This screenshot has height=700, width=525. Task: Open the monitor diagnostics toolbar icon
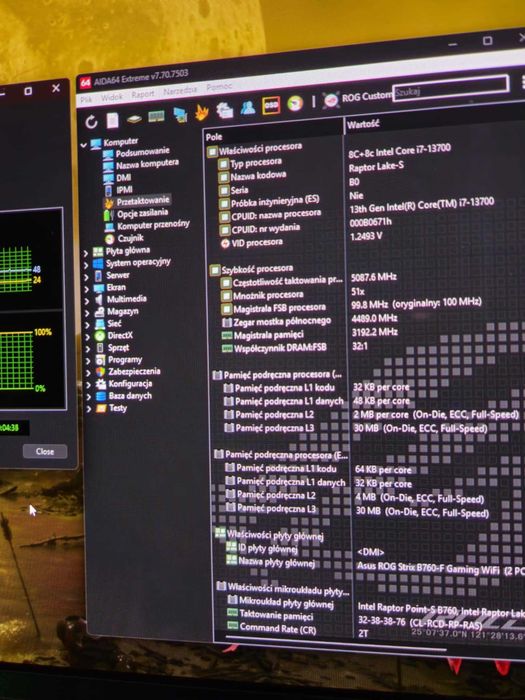pyautogui.click(x=180, y=115)
